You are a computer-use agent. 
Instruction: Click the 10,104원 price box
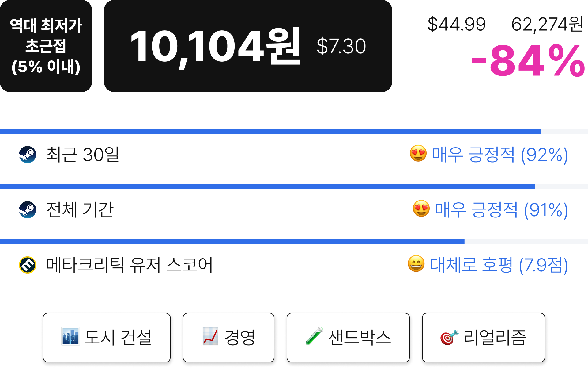point(248,46)
